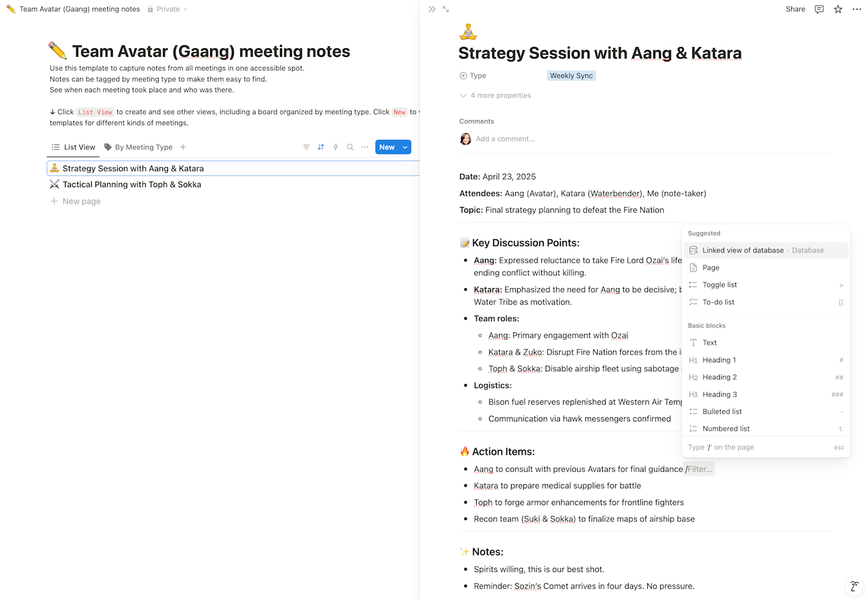Open the comments icon at top right
The width and height of the screenshot is (868, 600).
coord(819,9)
